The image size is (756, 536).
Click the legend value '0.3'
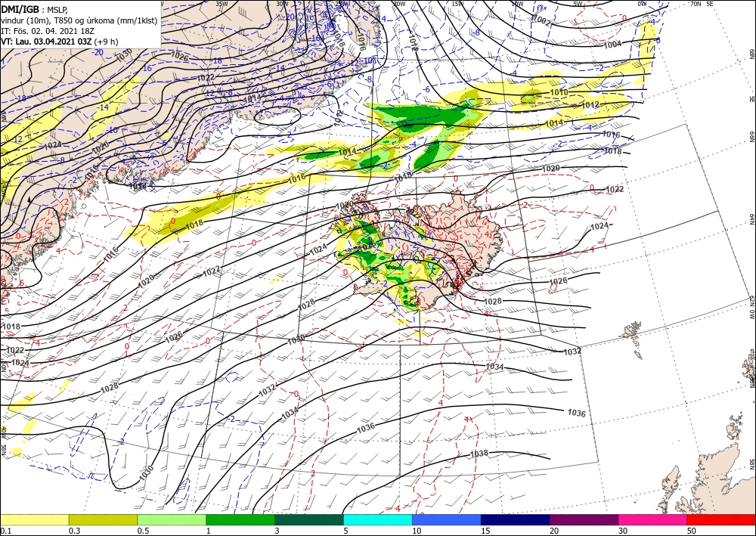[x=74, y=531]
